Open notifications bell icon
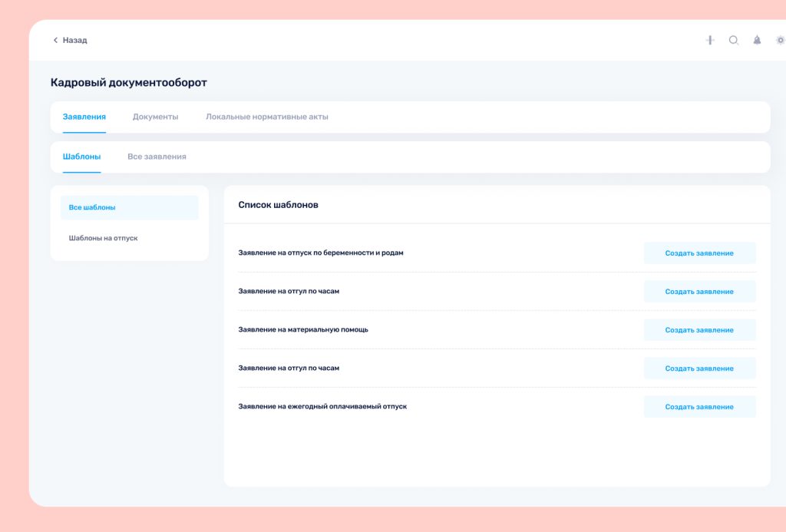The image size is (786, 532). tap(757, 40)
